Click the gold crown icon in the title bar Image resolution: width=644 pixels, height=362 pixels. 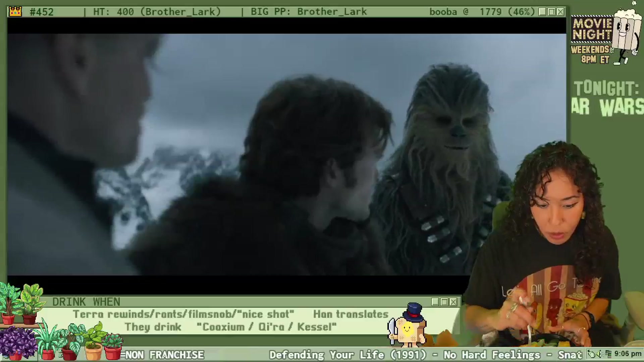15,12
